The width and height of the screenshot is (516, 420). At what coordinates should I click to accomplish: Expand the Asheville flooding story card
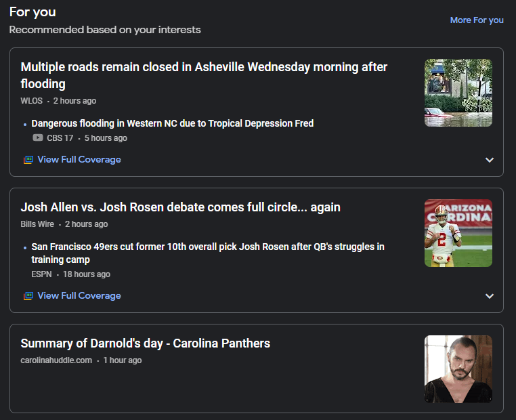tap(490, 160)
